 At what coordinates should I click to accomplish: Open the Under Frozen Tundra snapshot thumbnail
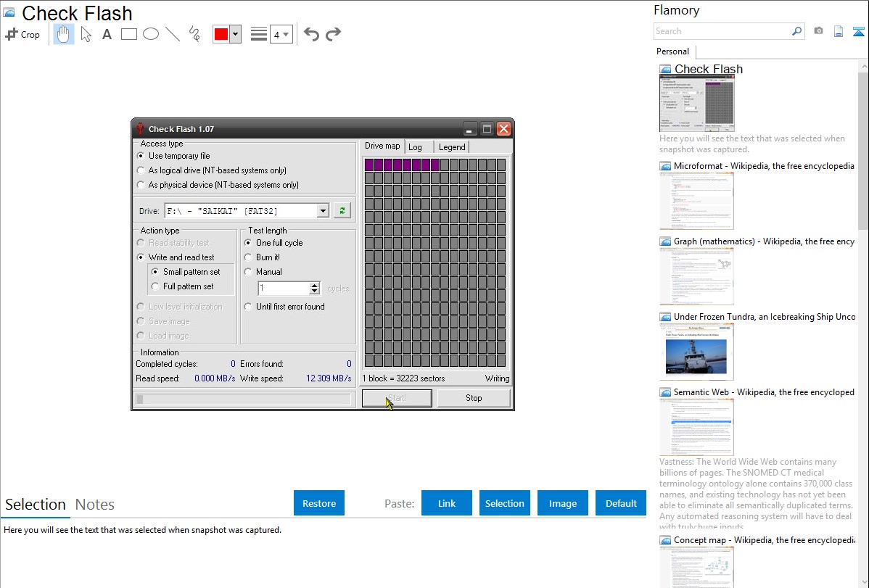coord(696,352)
